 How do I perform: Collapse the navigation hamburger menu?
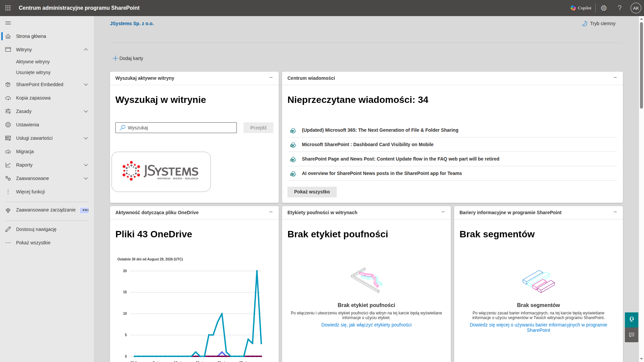[8, 23]
